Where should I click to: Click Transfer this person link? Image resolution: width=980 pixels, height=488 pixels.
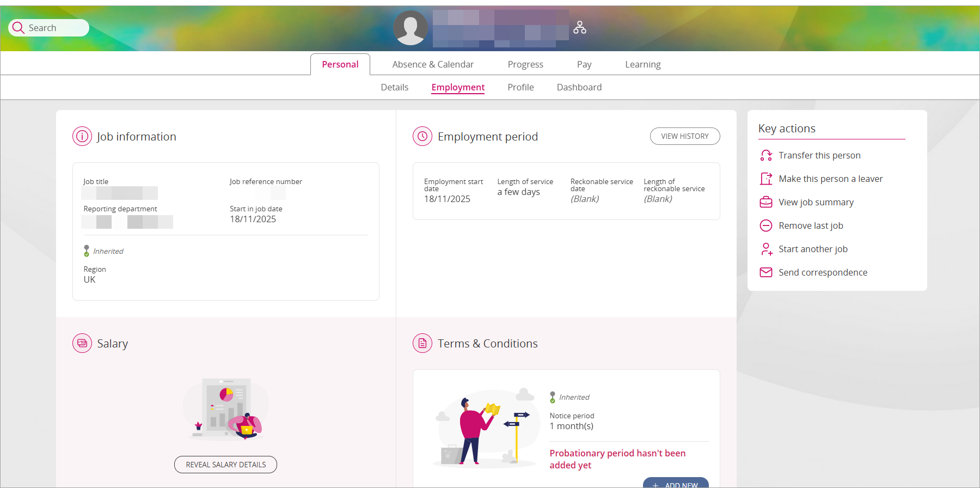tap(819, 155)
